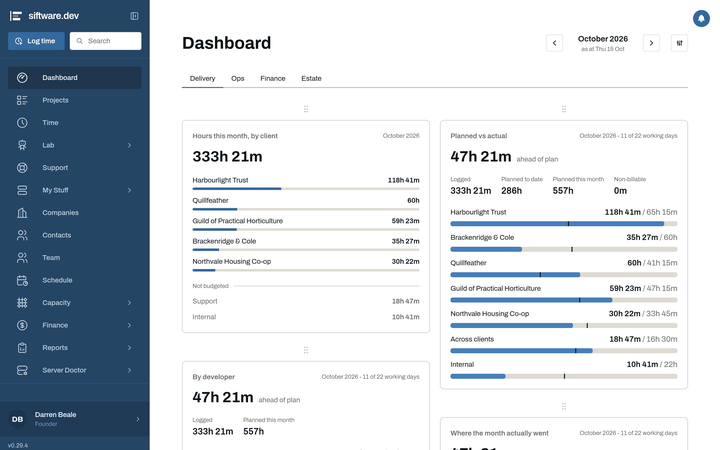The image size is (720, 450).
Task: Open Projects in the sidebar
Action: pyautogui.click(x=75, y=100)
